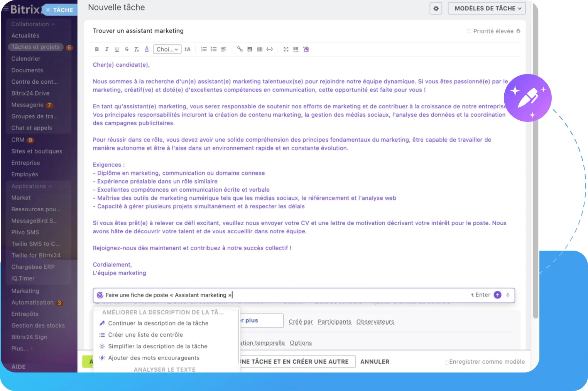Open the Modèles de tâche dropdown
The image size is (588, 391).
[x=486, y=8]
